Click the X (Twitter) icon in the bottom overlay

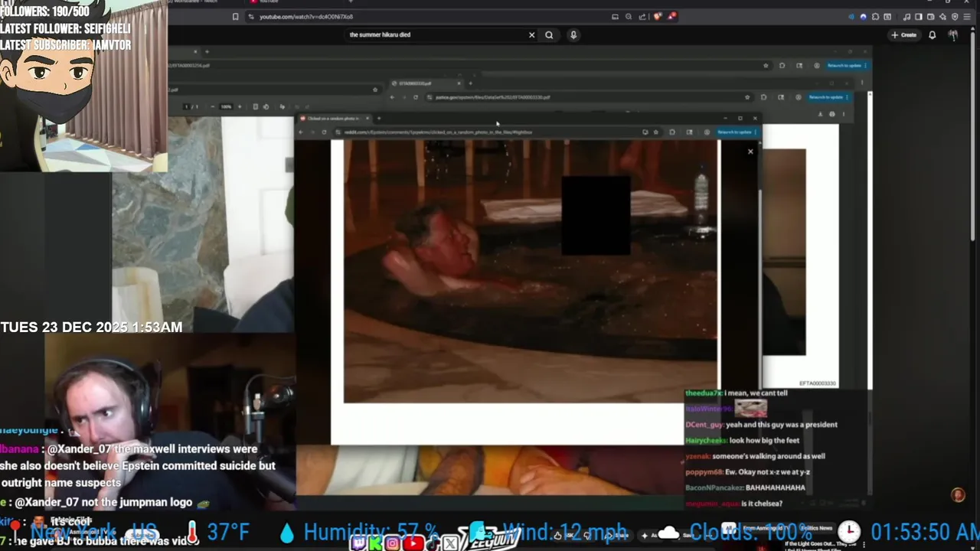click(x=450, y=543)
